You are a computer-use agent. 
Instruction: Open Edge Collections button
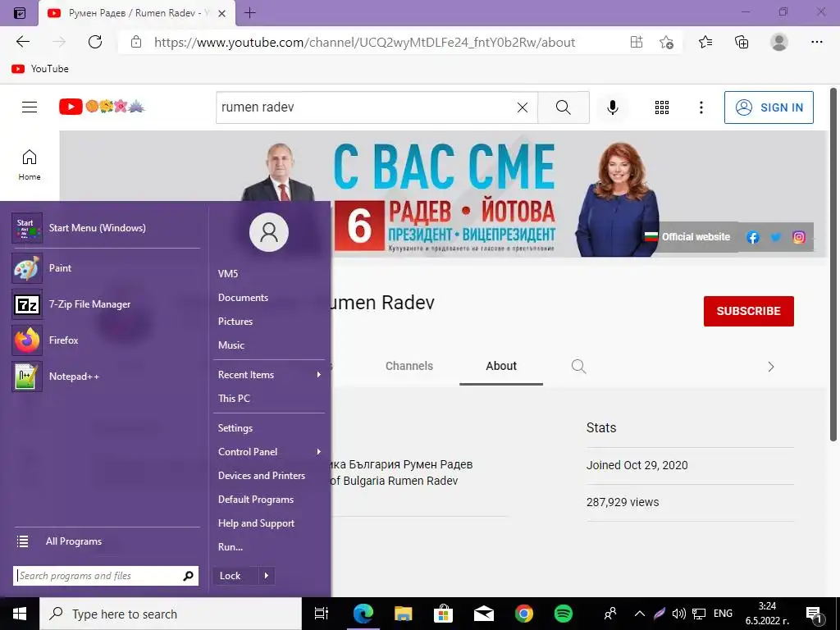point(742,42)
